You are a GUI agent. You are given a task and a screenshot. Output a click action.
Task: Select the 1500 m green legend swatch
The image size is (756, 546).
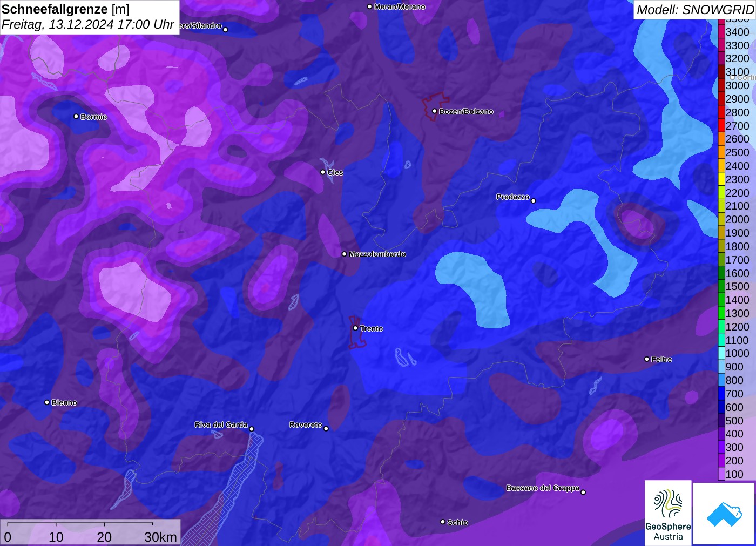click(721, 286)
